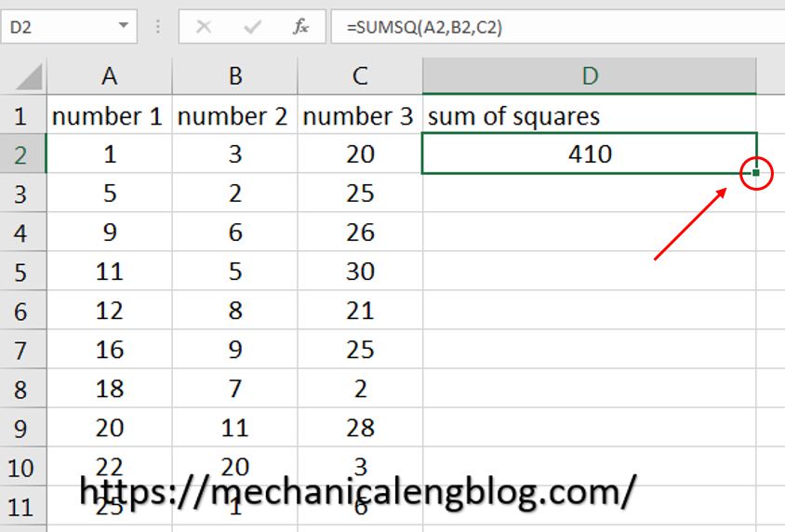785x532 pixels.
Task: Click cell B6 containing 8
Action: click(x=234, y=310)
